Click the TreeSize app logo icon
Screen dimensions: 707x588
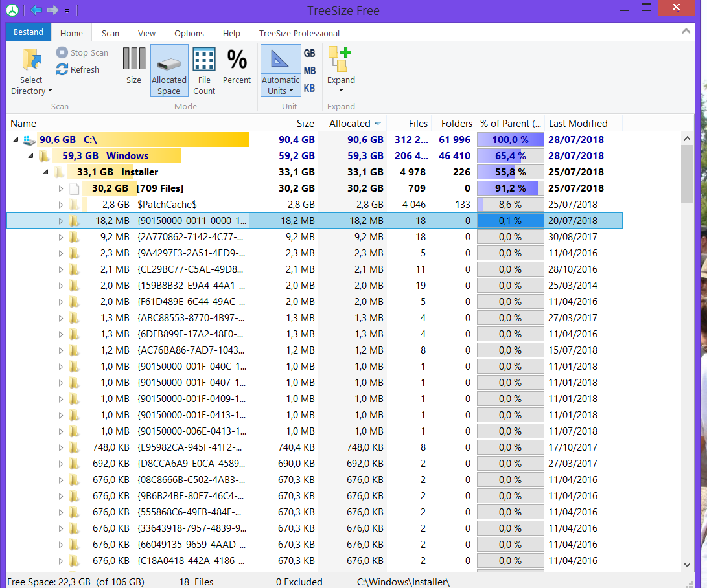(12, 10)
